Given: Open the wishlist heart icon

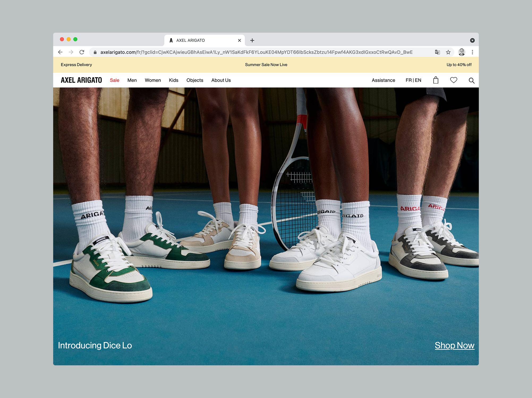Looking at the screenshot, I should coord(454,80).
